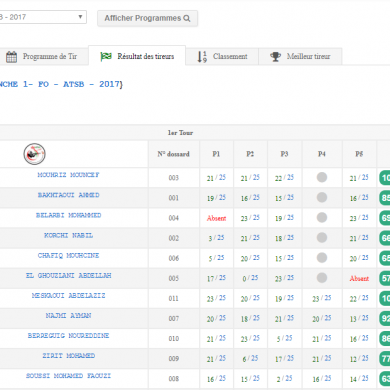The image size is (390, 390).
Task: Open shooter BERREGUIG NOUREDDINE link
Action: click(68, 336)
